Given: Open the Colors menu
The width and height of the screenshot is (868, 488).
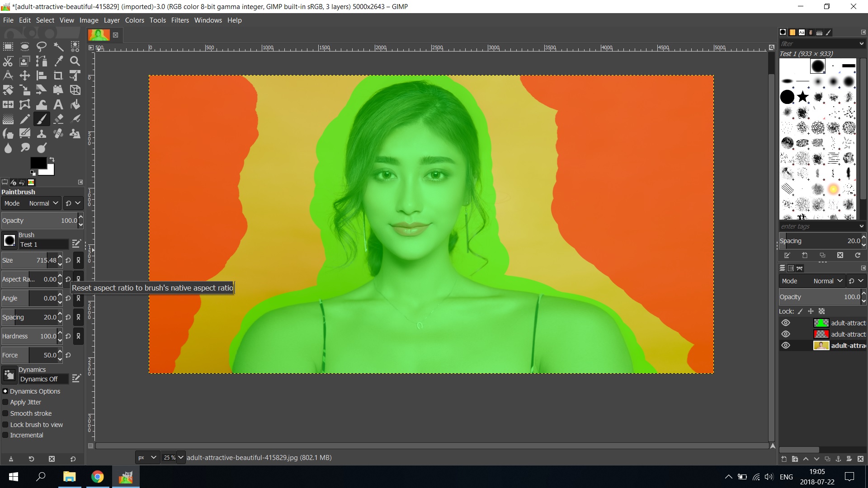Looking at the screenshot, I should click(134, 20).
